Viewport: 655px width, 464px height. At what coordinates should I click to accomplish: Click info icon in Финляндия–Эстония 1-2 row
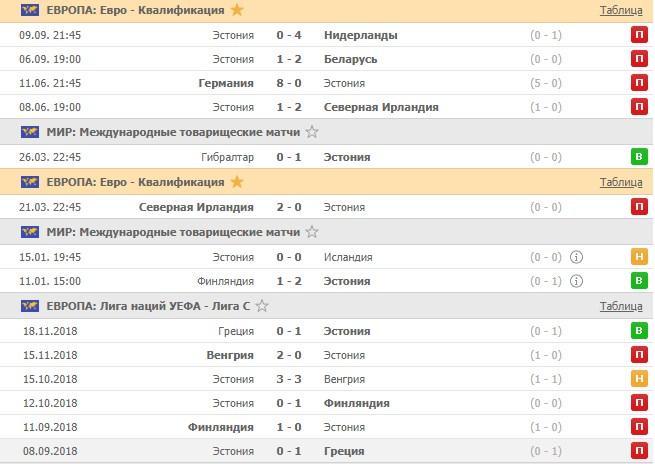pyautogui.click(x=576, y=282)
